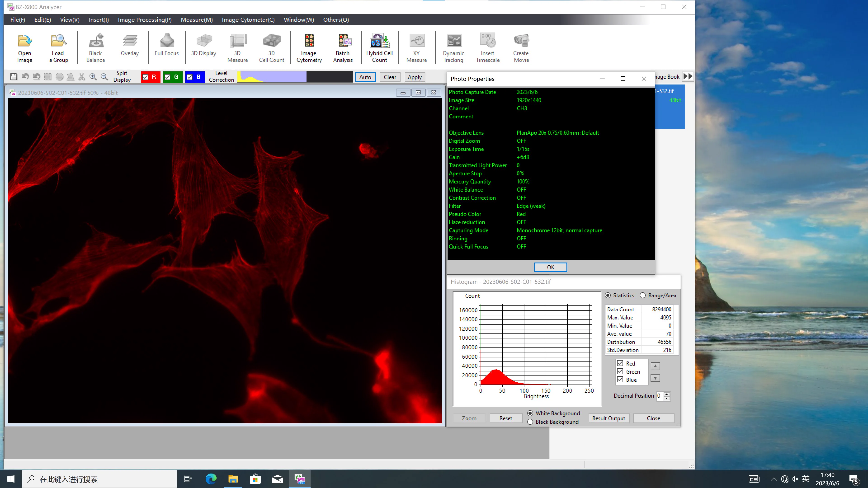Open the Image Cytometer(C) menu
Screen dimensions: 868x488
click(248, 19)
